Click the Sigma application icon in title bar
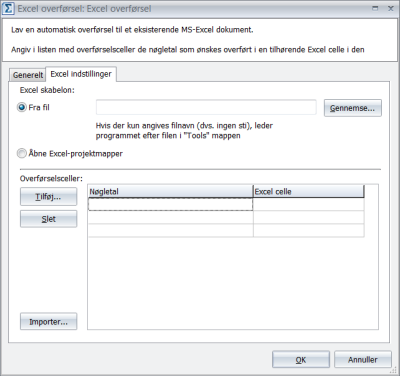Image resolution: width=400 pixels, height=376 pixels. click(8, 8)
